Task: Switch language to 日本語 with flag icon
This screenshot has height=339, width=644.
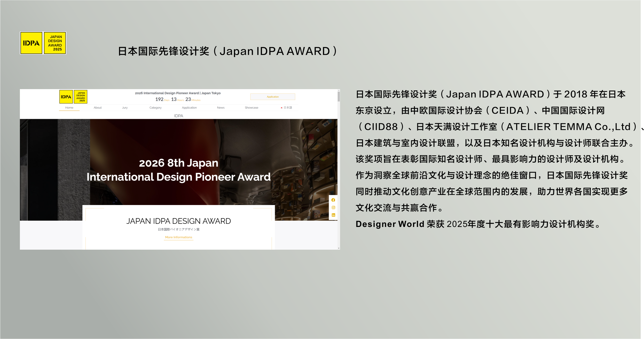Action: click(x=286, y=108)
